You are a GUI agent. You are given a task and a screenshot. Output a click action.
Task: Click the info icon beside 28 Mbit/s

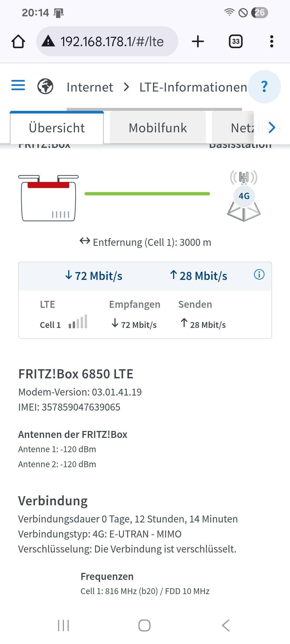click(x=259, y=275)
